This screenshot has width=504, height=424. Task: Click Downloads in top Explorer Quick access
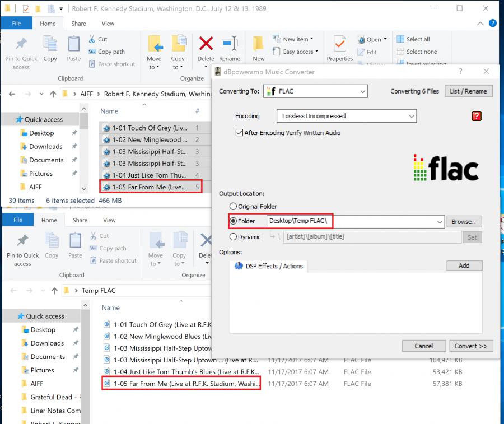tap(46, 146)
